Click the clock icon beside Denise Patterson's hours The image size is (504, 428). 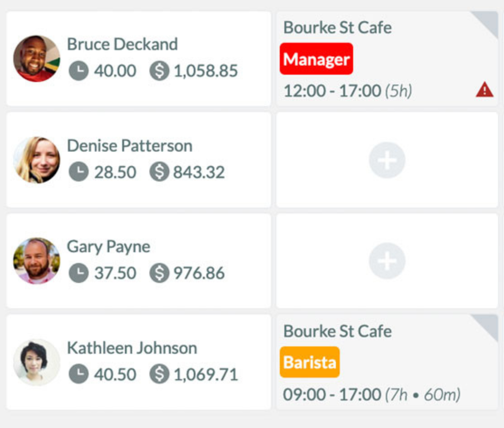[x=79, y=172]
